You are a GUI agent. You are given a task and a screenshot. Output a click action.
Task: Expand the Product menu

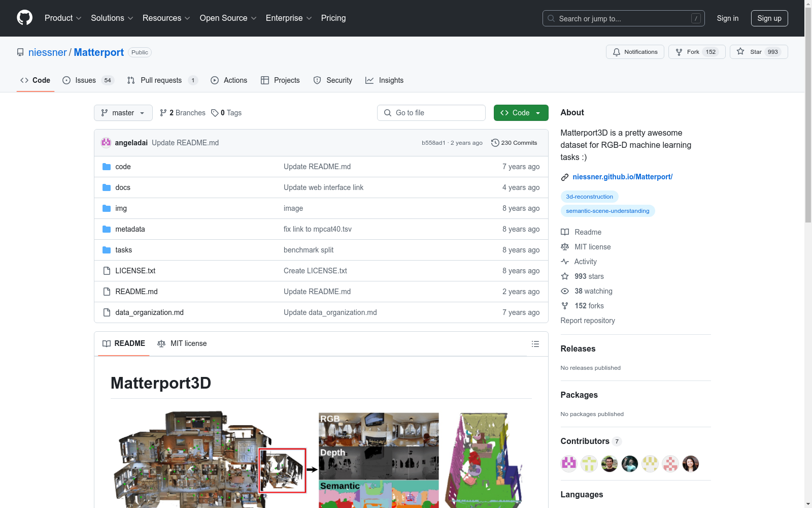pyautogui.click(x=63, y=18)
